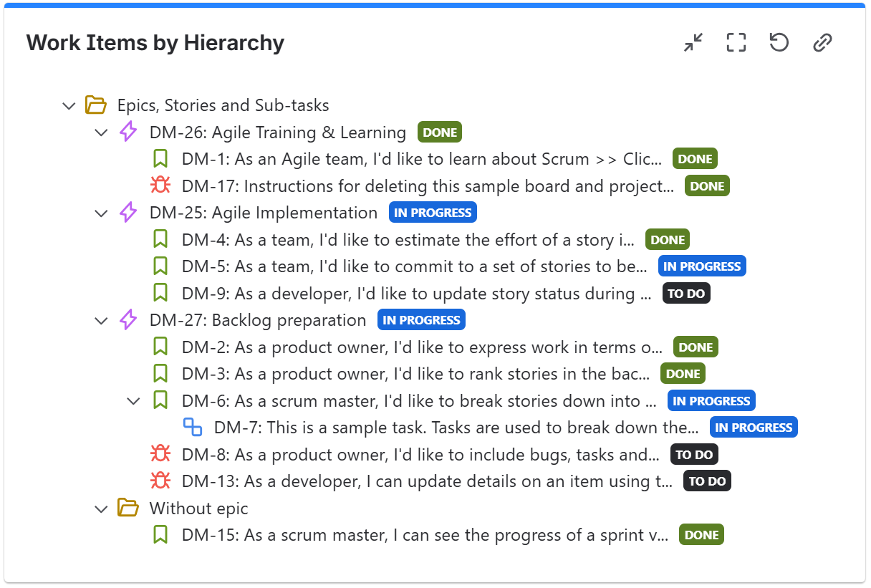The width and height of the screenshot is (871, 588).
Task: Collapse the Without epic group
Action: [101, 509]
